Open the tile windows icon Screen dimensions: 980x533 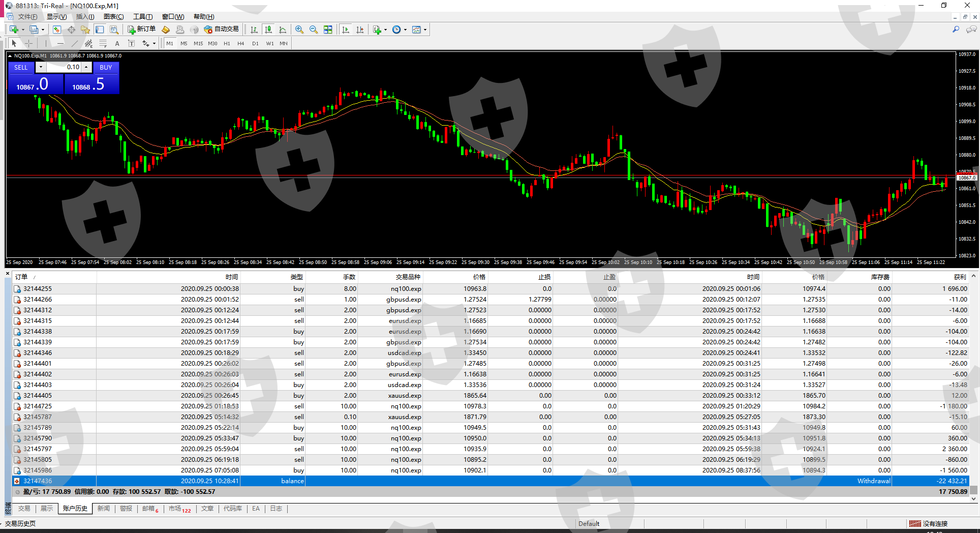tap(328, 29)
